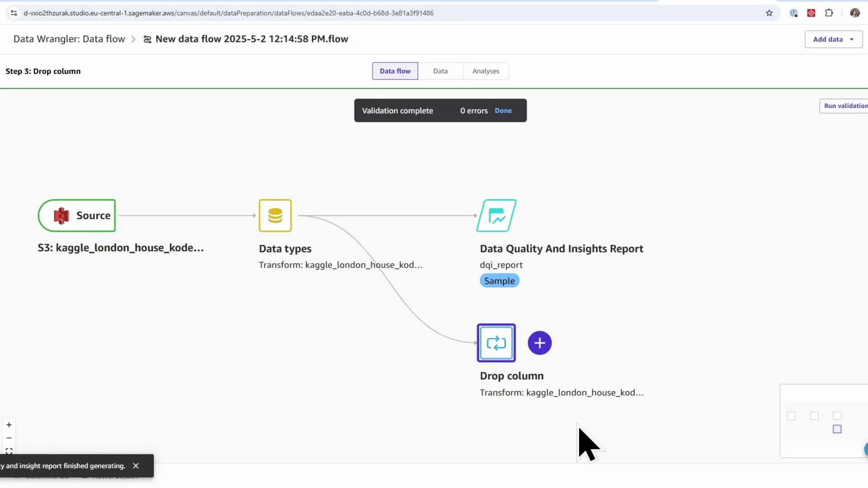Select the S3 Source node icon

pyautogui.click(x=61, y=216)
